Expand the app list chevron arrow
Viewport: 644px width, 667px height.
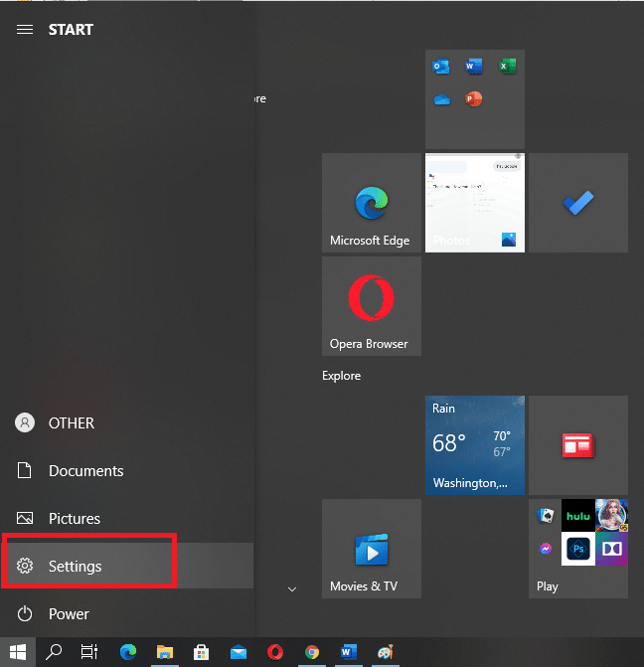(292, 589)
